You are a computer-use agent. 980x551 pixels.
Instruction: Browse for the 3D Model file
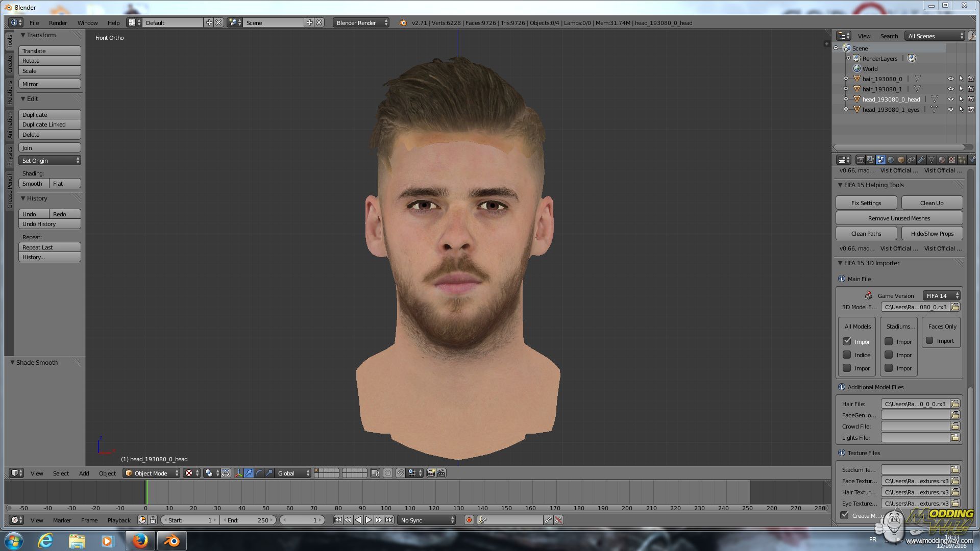click(x=955, y=307)
